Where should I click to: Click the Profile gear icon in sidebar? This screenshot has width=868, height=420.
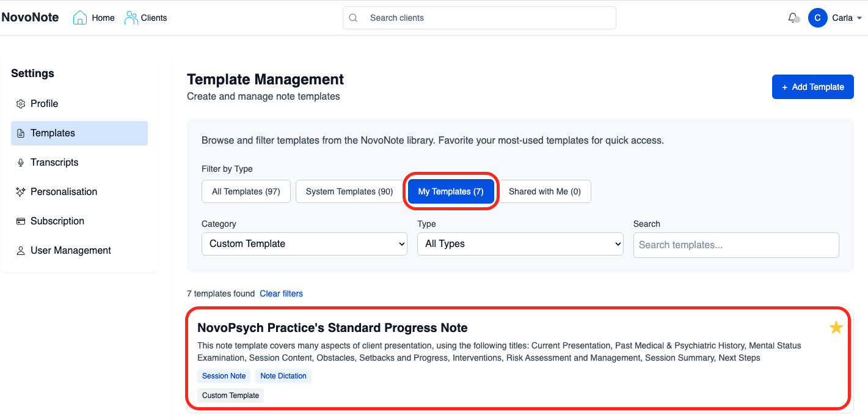pos(21,104)
